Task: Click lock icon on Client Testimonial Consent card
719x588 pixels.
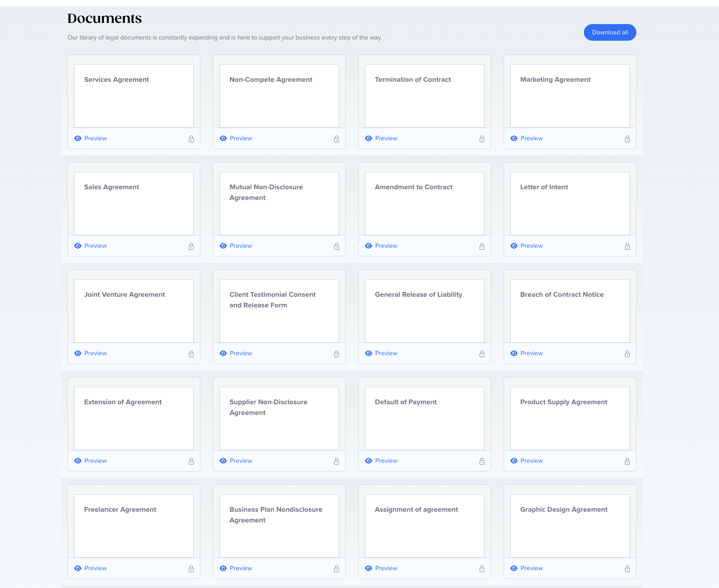Action: 337,354
